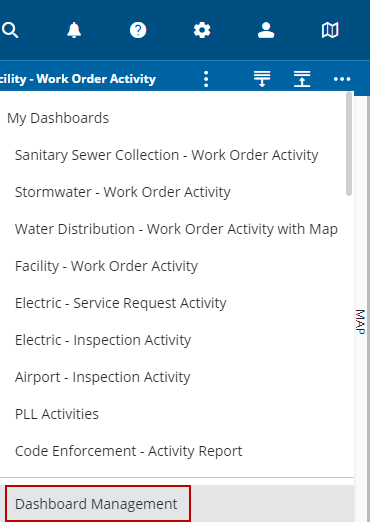This screenshot has height=522, width=370.
Task: Click the collapse all panels icon
Action: point(302,79)
